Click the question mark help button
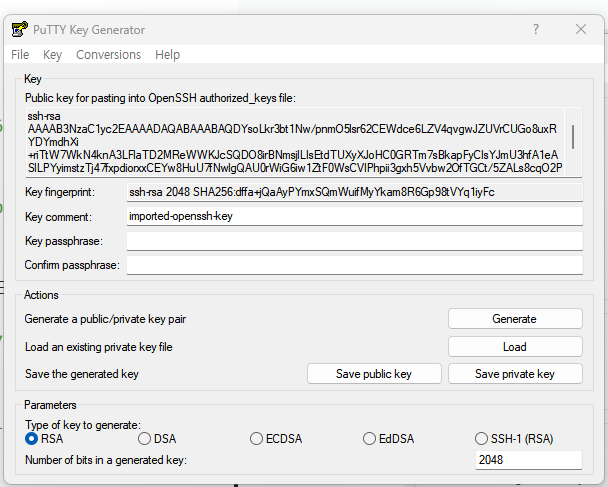This screenshot has height=487, width=608. coord(536,29)
